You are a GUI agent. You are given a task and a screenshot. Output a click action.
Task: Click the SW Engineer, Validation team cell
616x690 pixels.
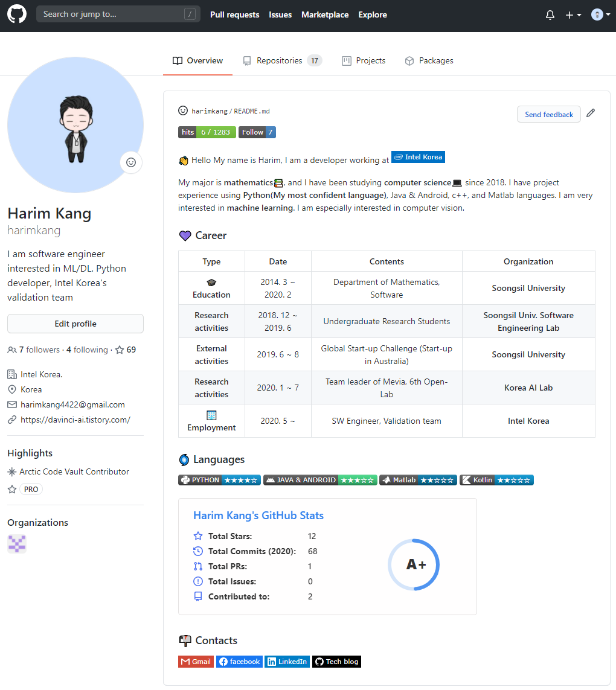click(x=387, y=421)
